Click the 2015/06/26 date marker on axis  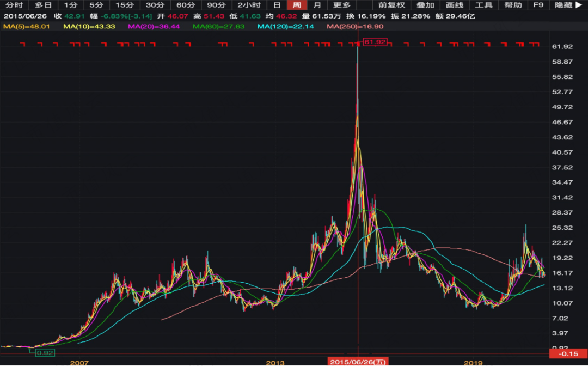pos(357,362)
